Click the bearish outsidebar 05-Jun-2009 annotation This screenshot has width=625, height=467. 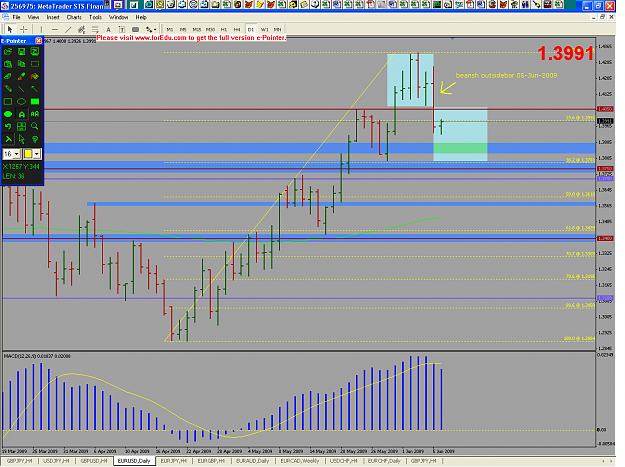506,75
